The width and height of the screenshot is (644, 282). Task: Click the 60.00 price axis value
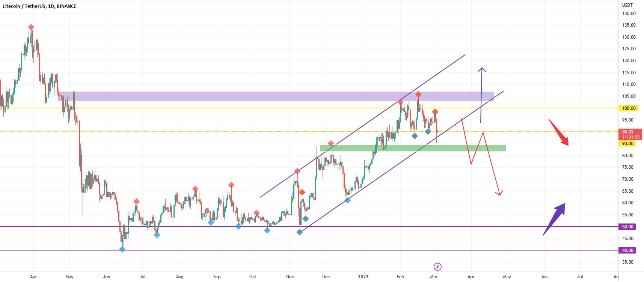(x=627, y=203)
